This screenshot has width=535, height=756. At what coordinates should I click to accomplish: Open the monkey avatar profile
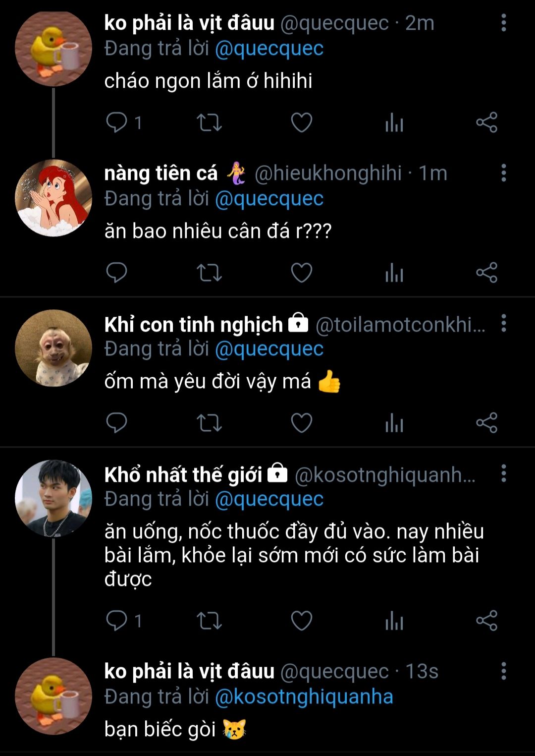53,348
